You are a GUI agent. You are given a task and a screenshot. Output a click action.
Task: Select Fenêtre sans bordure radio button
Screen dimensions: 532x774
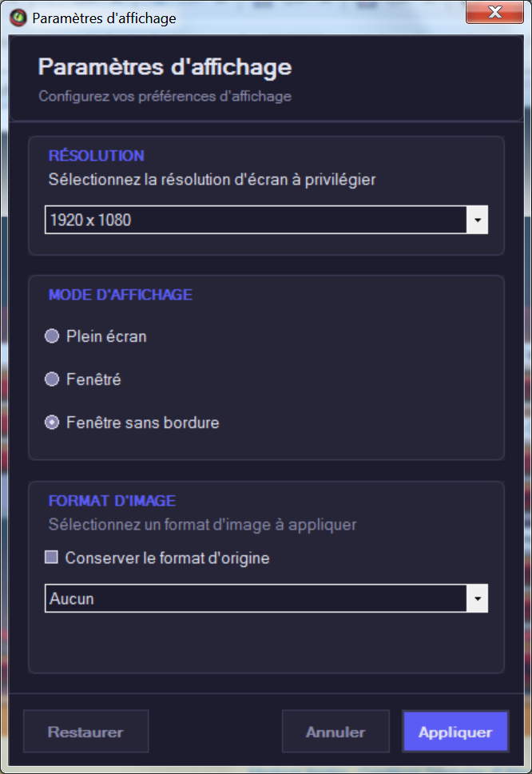[x=52, y=422]
